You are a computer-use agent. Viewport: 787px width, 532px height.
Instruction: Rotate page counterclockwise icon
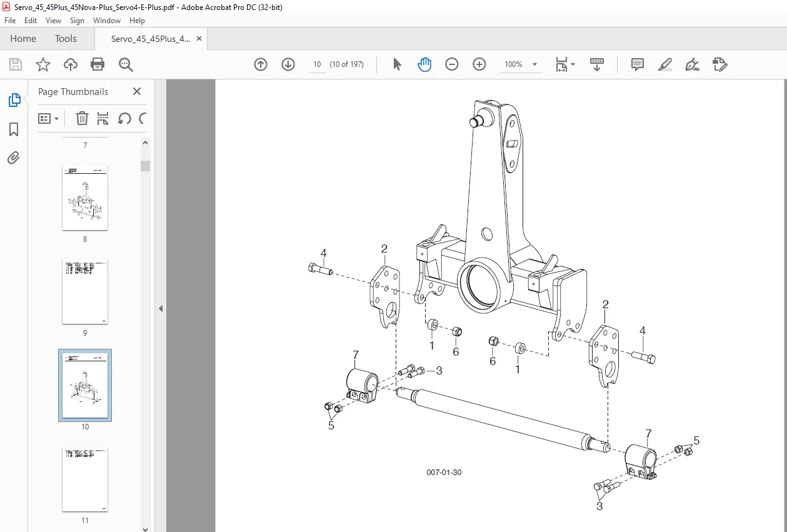[x=124, y=118]
